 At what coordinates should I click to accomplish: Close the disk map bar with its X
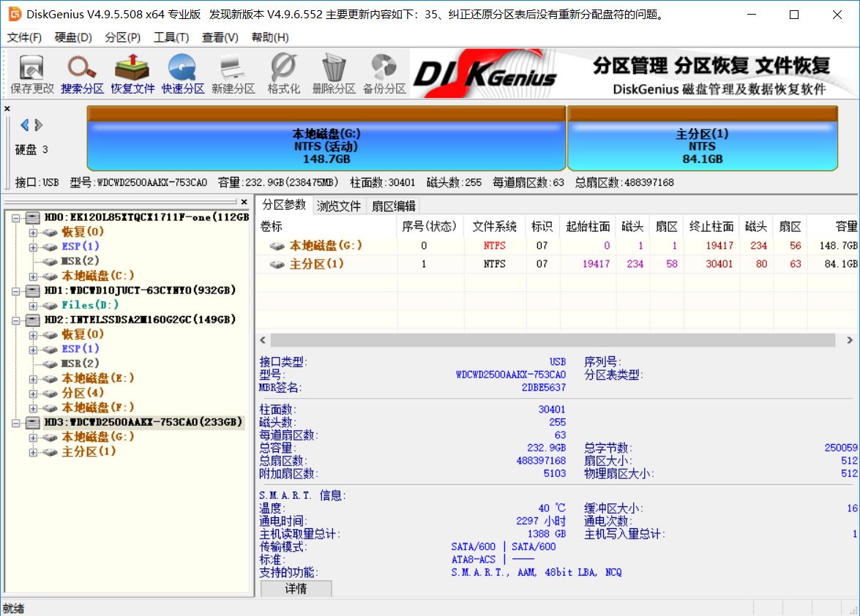7,108
